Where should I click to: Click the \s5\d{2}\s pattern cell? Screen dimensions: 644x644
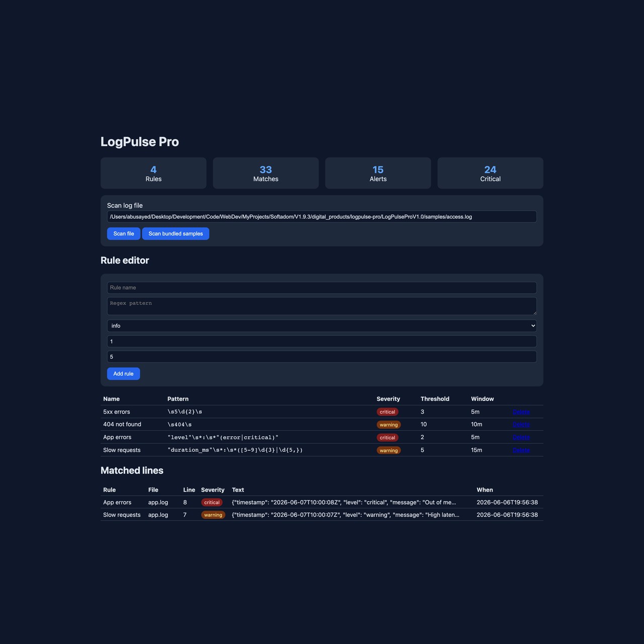tap(185, 412)
